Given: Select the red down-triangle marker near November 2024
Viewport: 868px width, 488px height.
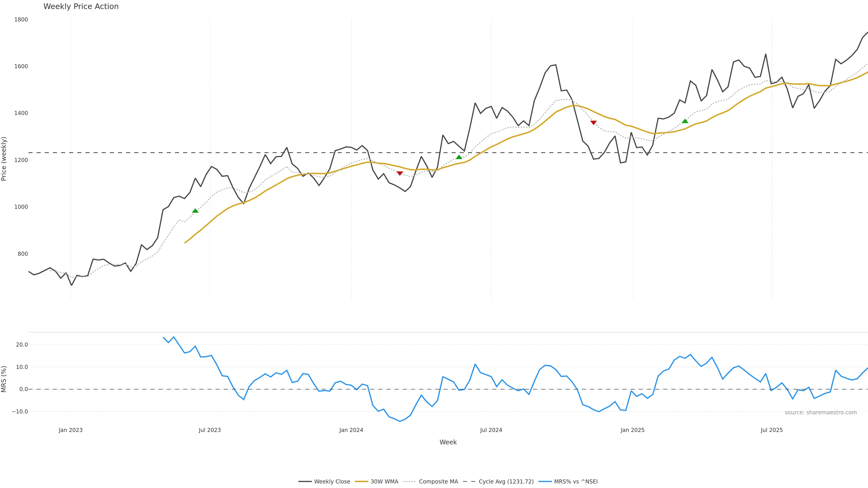Looking at the screenshot, I should [x=594, y=123].
